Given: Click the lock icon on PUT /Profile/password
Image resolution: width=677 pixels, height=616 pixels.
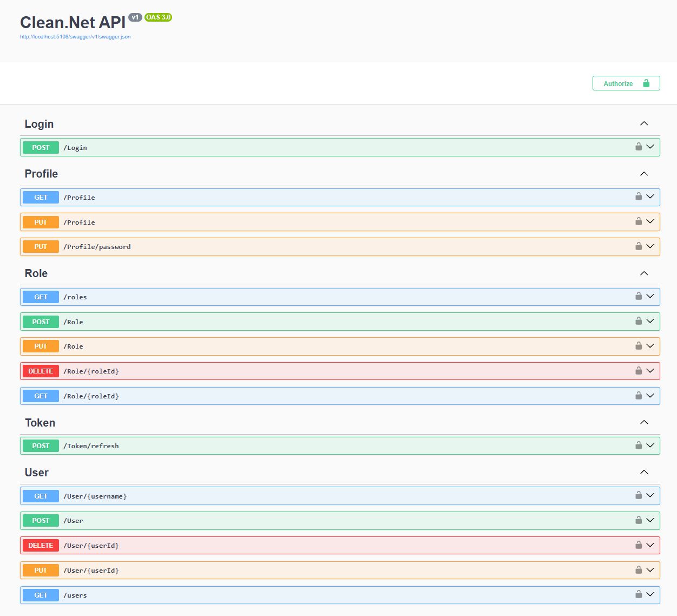Looking at the screenshot, I should click(x=639, y=246).
